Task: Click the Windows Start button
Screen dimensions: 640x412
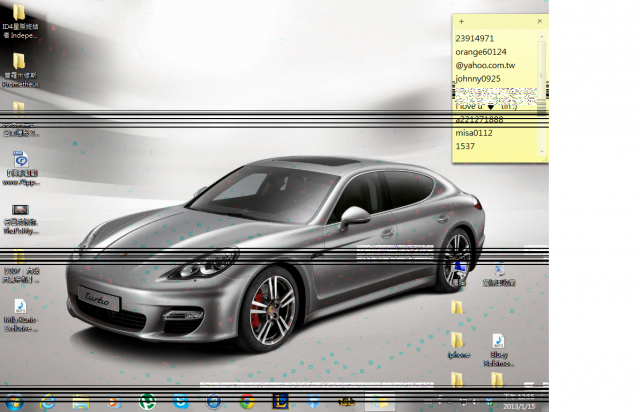Action: 14,402
